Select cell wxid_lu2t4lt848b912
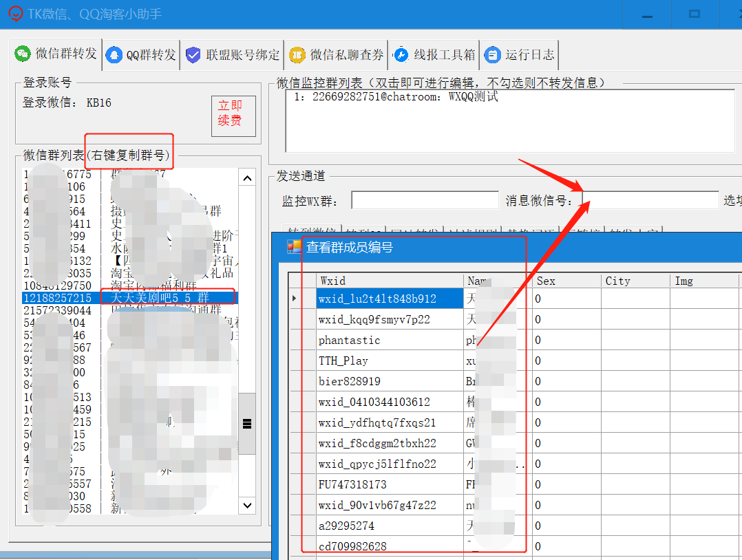Screen dimensions: 742x560 (x=390, y=299)
